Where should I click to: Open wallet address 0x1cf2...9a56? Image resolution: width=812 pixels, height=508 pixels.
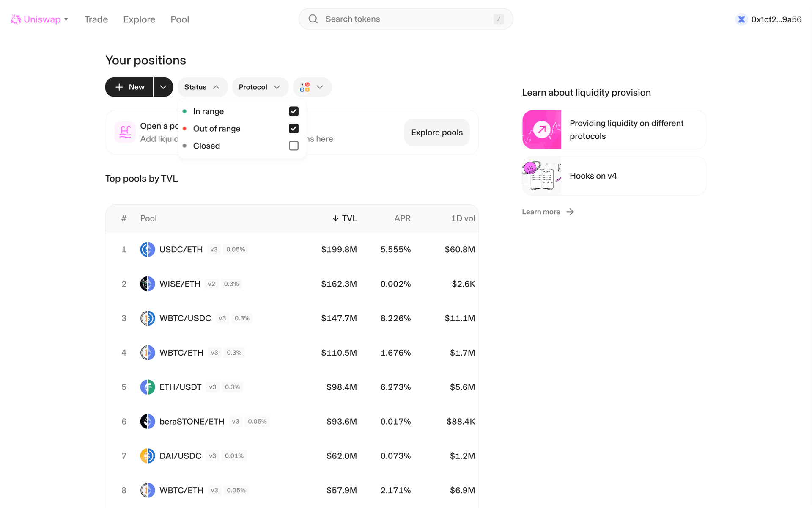click(776, 19)
